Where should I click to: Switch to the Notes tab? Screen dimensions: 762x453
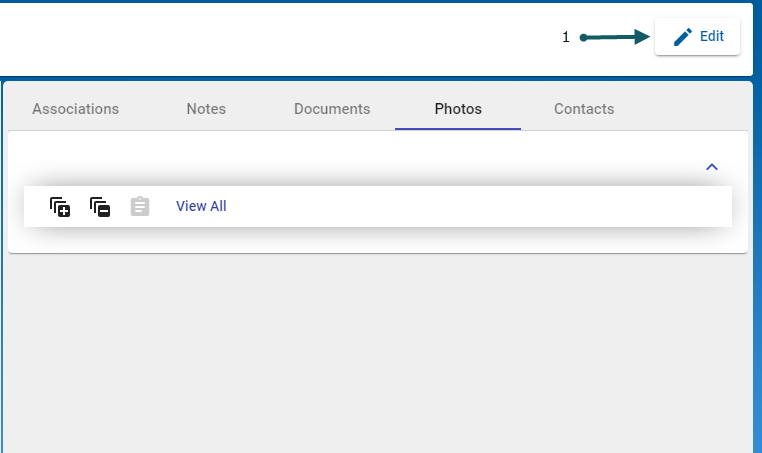(206, 109)
